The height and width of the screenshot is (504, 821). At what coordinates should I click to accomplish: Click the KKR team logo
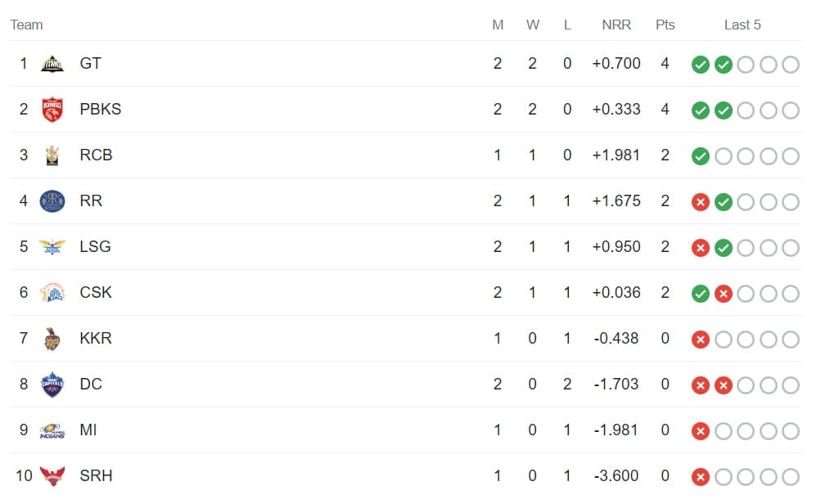click(52, 339)
